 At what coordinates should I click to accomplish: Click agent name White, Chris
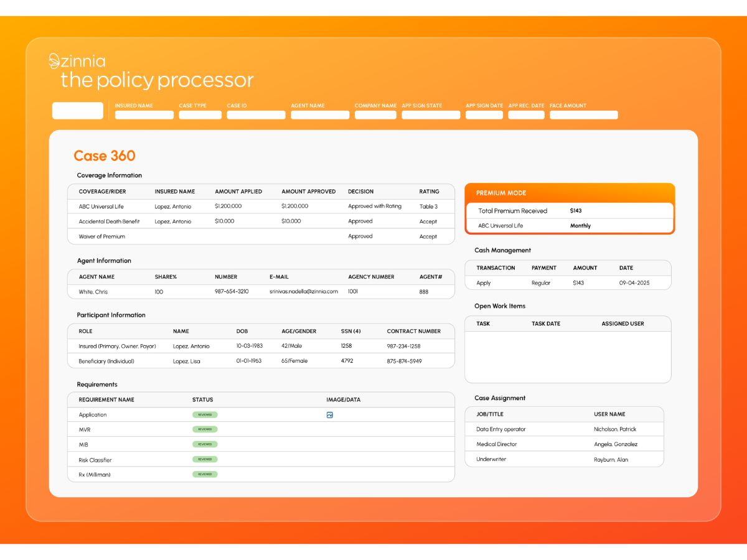(x=93, y=292)
